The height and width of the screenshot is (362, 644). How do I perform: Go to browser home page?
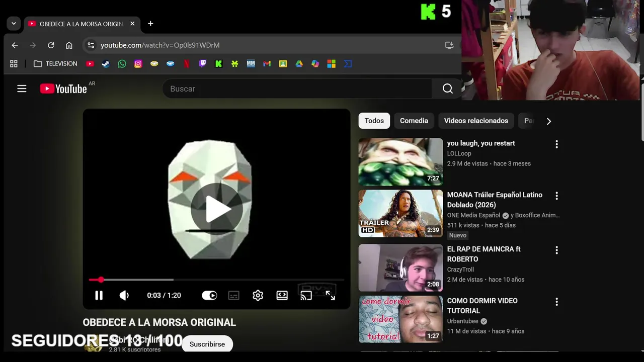click(69, 45)
